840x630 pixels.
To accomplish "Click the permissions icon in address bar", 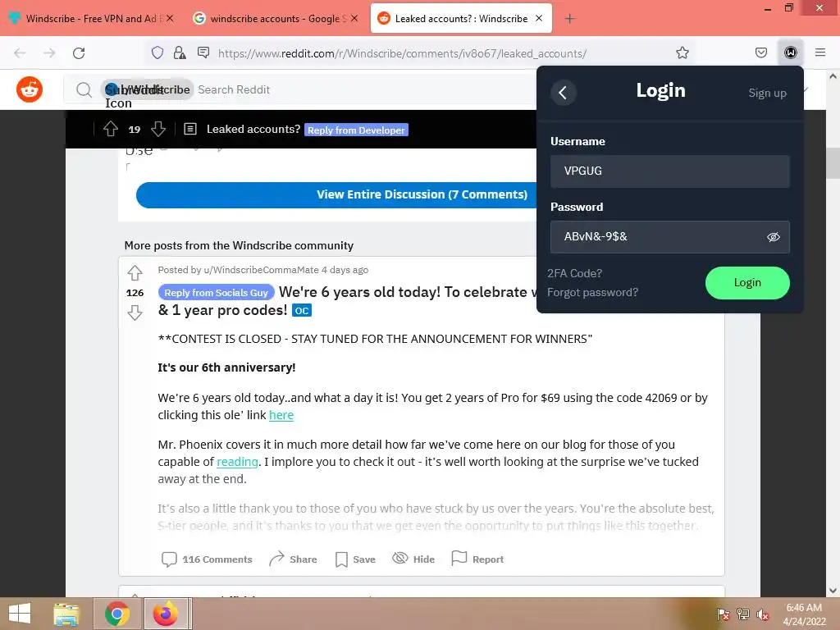I will [x=203, y=52].
